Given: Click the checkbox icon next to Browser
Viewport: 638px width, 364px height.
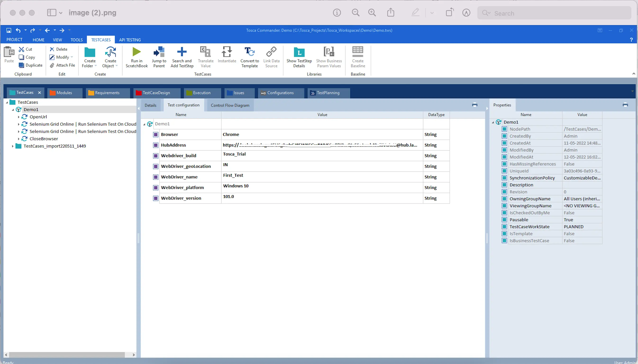Looking at the screenshot, I should point(156,134).
